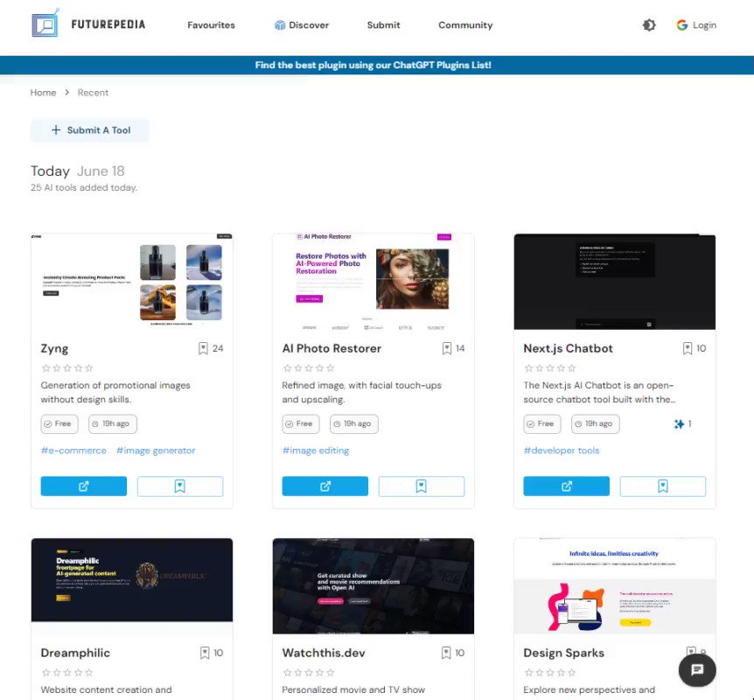The width and height of the screenshot is (754, 700).
Task: Go to Home breadcrumb
Action: pos(43,93)
